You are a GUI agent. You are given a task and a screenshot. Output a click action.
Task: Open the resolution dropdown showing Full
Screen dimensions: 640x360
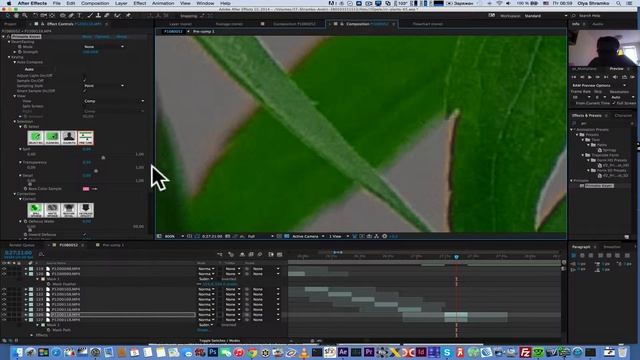tap(260, 236)
